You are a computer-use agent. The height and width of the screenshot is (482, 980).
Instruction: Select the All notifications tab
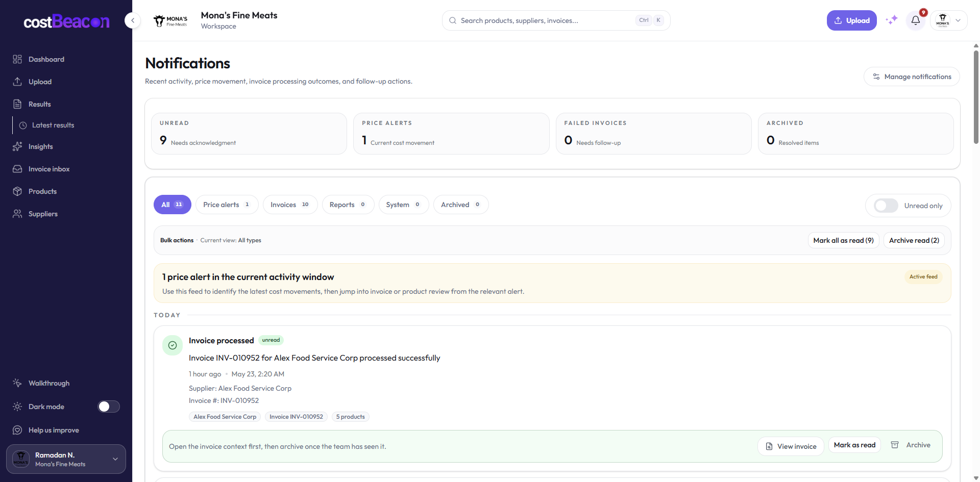coord(173,205)
